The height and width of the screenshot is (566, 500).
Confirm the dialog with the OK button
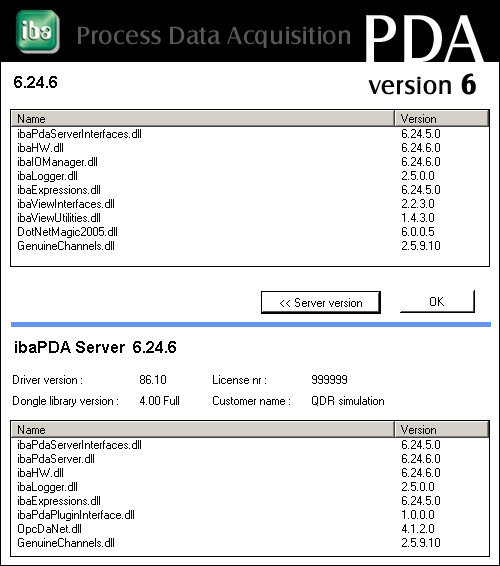[x=437, y=301]
